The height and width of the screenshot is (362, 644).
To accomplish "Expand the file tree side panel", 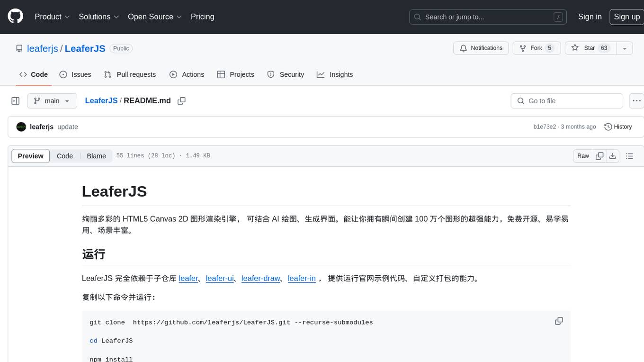I will [x=16, y=101].
